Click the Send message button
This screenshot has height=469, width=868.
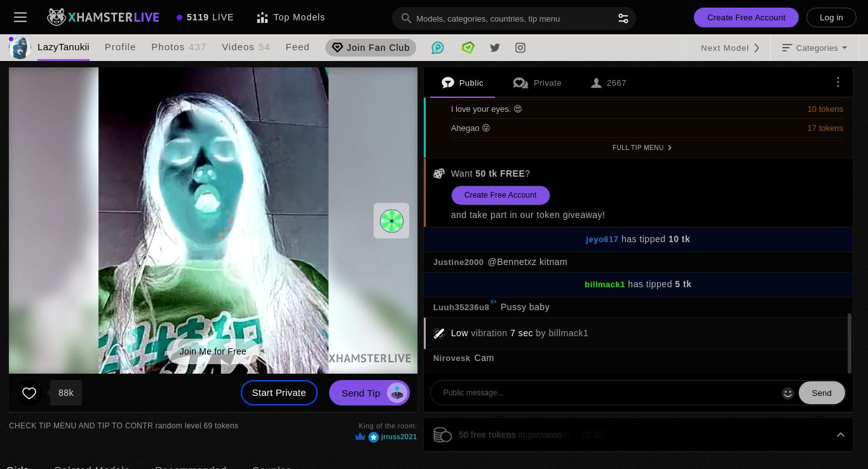[821, 393]
